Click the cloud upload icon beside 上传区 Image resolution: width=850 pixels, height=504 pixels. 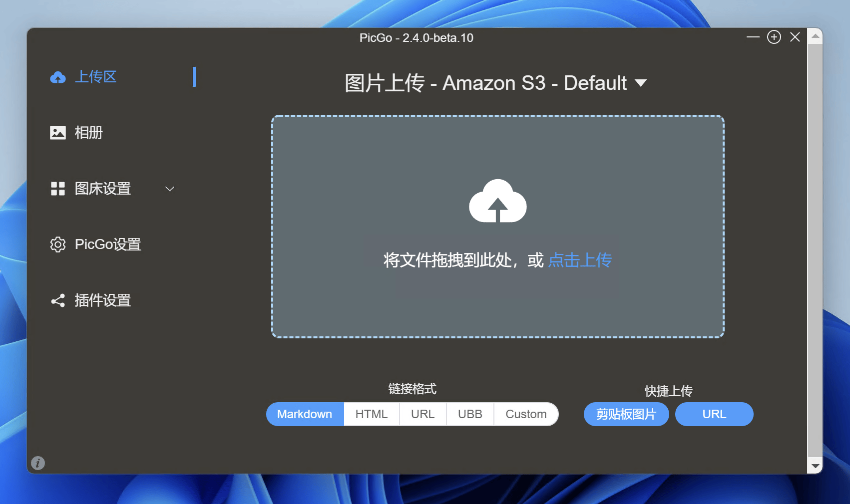58,77
